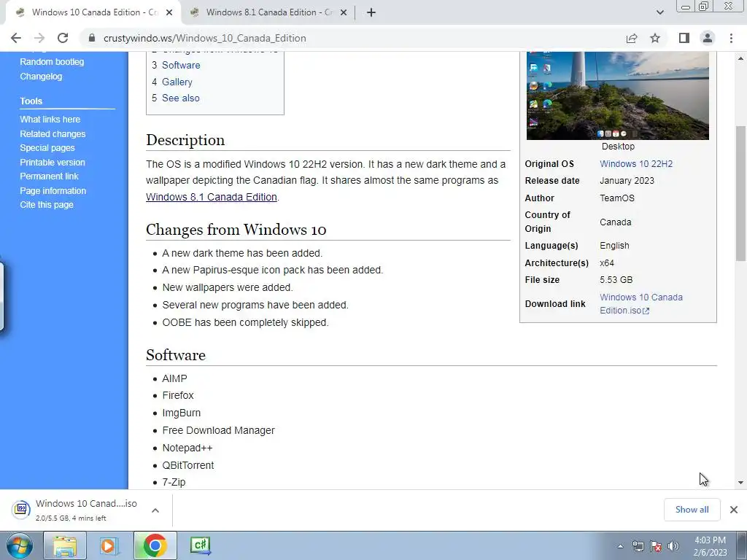Open Special pages link
The image size is (747, 560).
pos(47,147)
